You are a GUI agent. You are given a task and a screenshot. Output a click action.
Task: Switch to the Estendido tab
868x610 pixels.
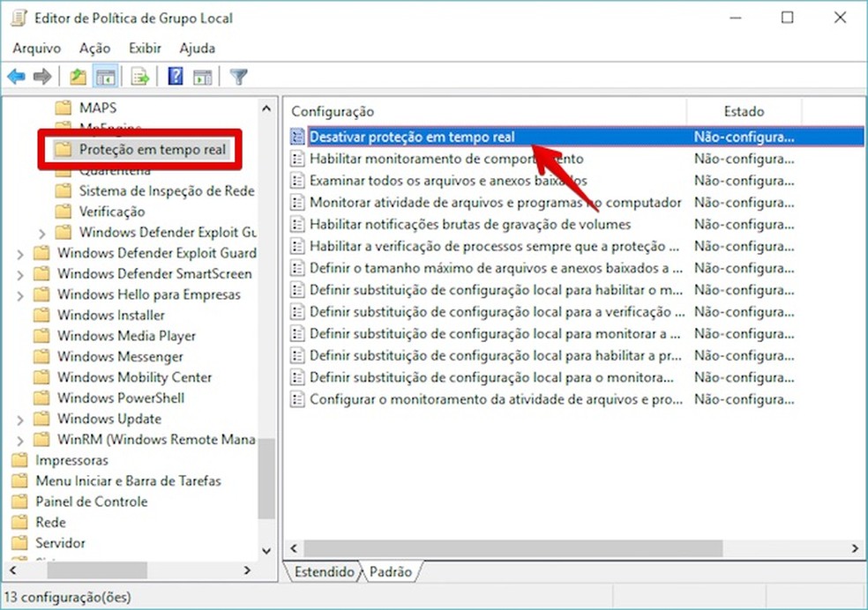tap(324, 572)
